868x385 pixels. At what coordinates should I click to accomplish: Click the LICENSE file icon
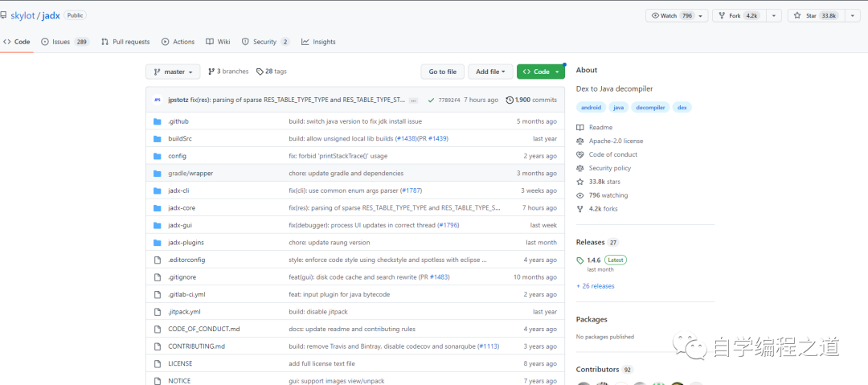tap(158, 363)
